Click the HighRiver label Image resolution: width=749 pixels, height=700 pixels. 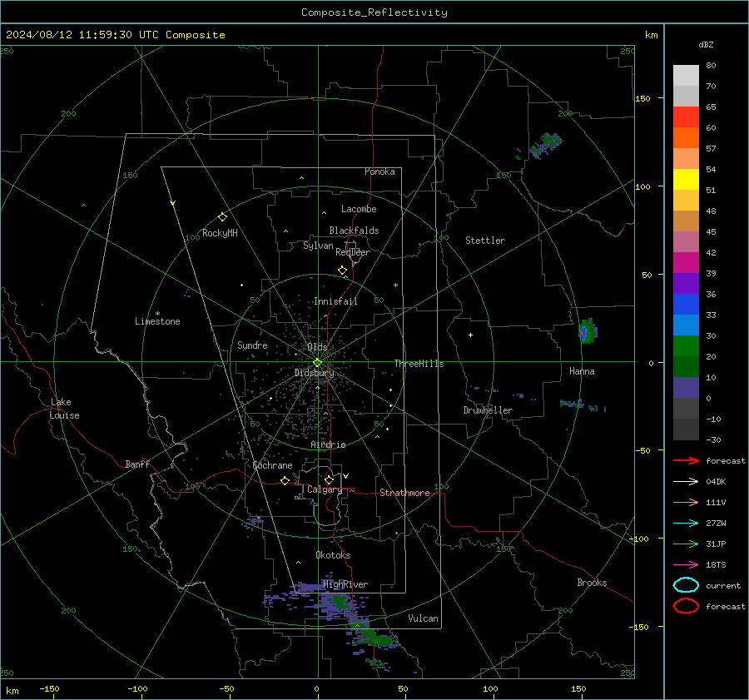[345, 584]
